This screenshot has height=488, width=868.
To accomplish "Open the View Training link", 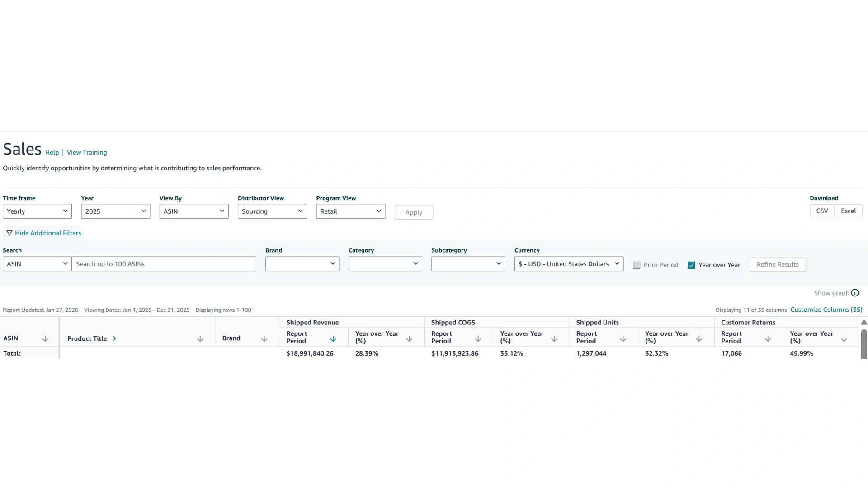I will pos(87,153).
